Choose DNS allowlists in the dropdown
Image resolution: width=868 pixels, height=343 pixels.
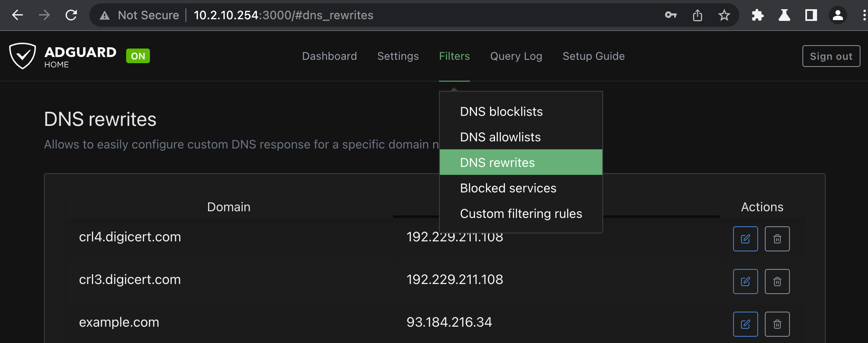tap(500, 137)
